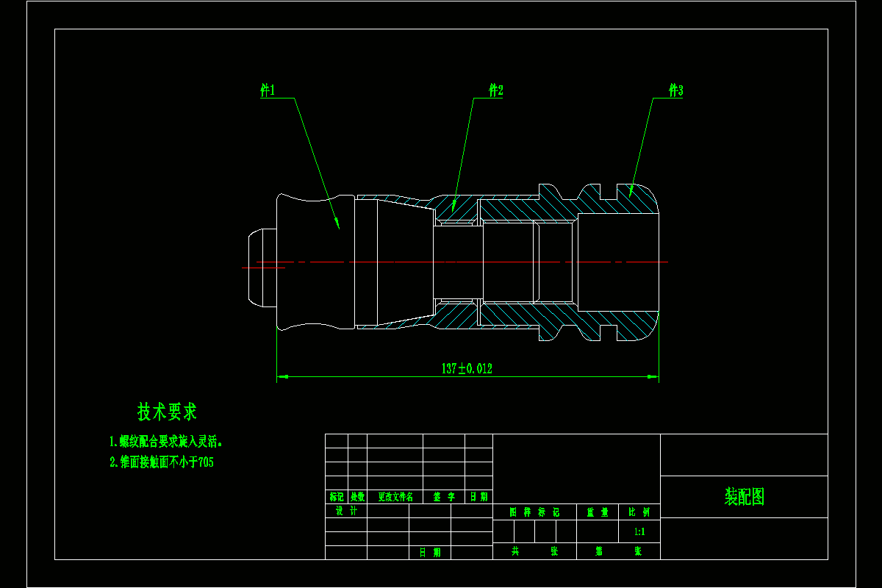Click the 件1 part label
The height and width of the screenshot is (588, 882).
tap(268, 90)
